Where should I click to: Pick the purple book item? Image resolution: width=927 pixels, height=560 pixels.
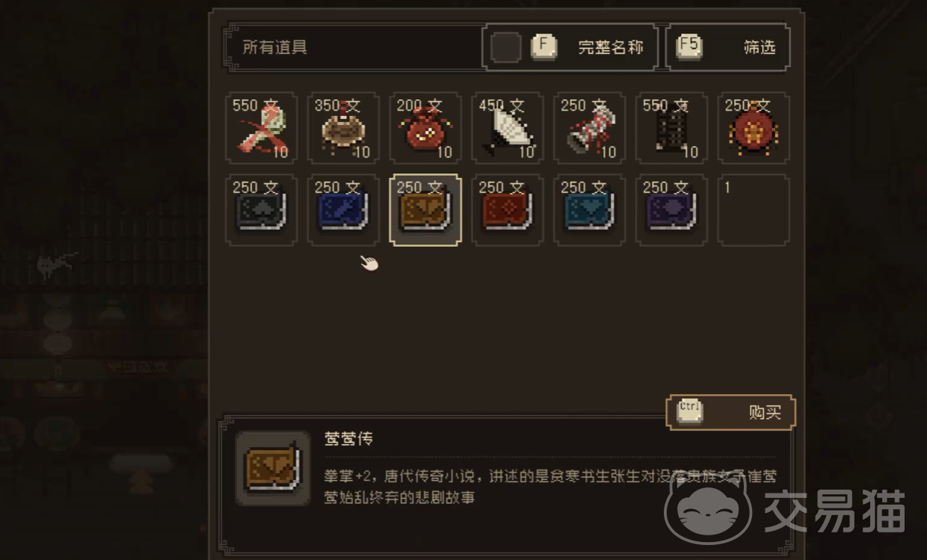(671, 210)
